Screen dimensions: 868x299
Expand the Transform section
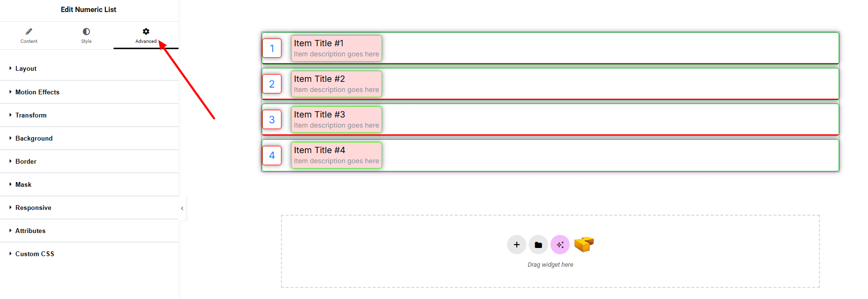tap(31, 115)
